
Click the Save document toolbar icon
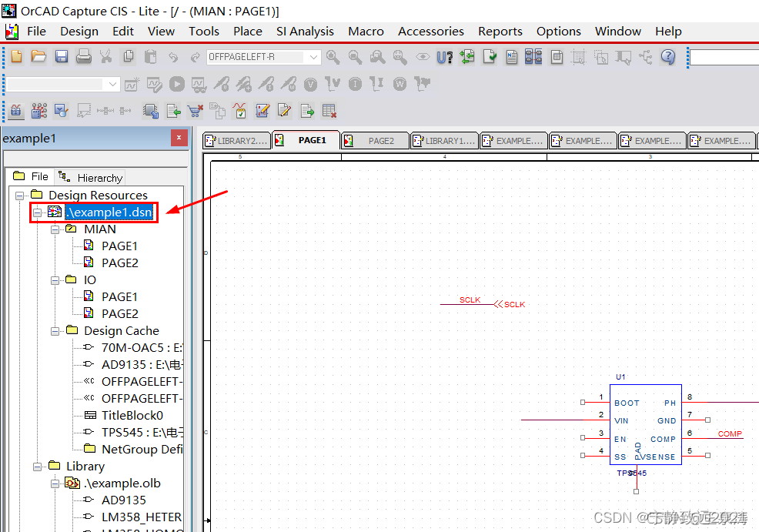[x=61, y=57]
